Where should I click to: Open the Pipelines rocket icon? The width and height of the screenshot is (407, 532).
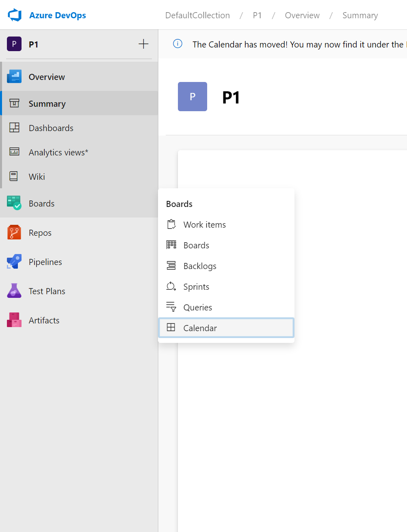coord(14,262)
